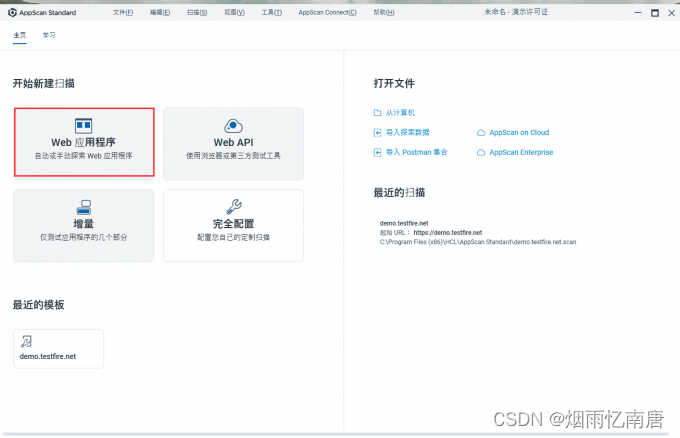
Task: Open AppScan Enterprise link
Action: point(521,152)
